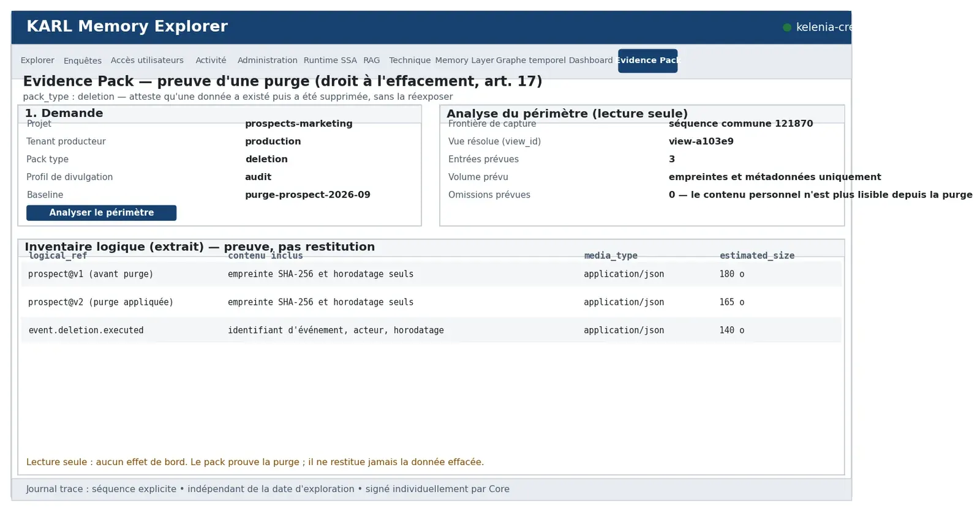The height and width of the screenshot is (511, 980).
Task: Click 'empreintes et métadonnées uniquement' value
Action: (775, 177)
